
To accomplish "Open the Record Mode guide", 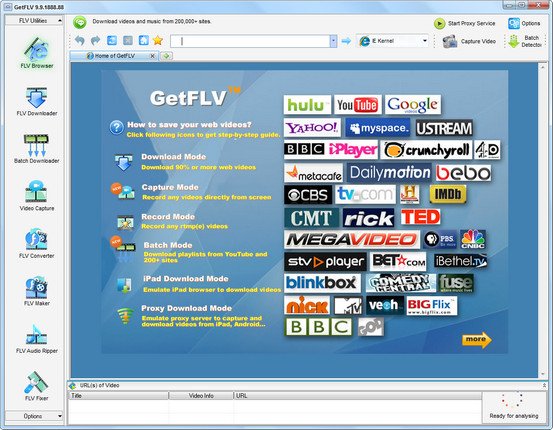I will coord(172,221).
